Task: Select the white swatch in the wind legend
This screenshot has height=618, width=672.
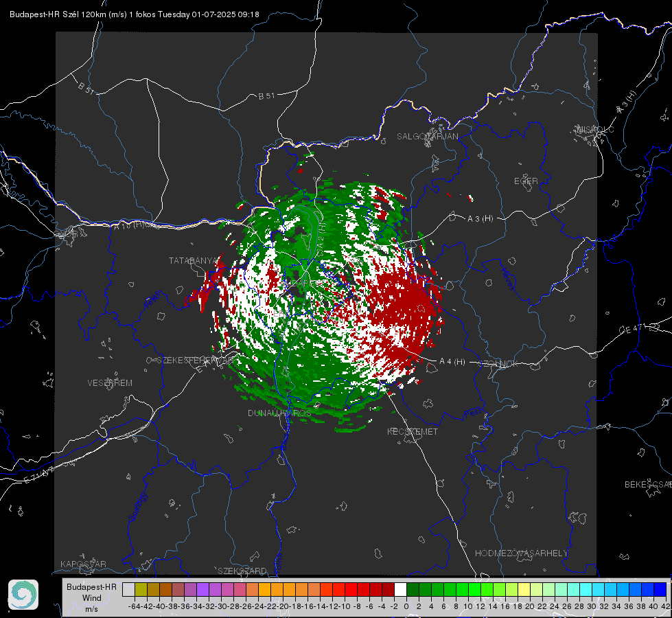Action: [x=400, y=589]
